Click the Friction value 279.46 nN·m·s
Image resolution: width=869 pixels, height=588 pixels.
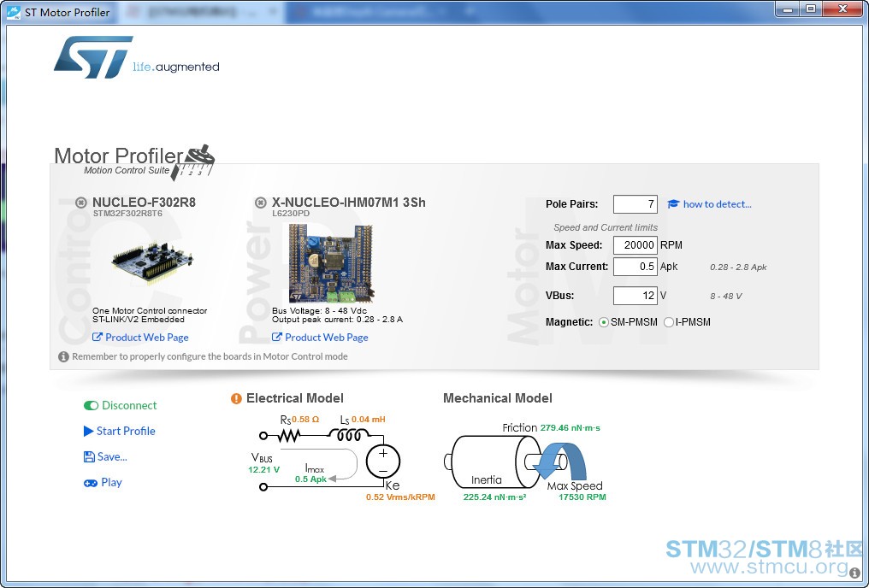(570, 428)
